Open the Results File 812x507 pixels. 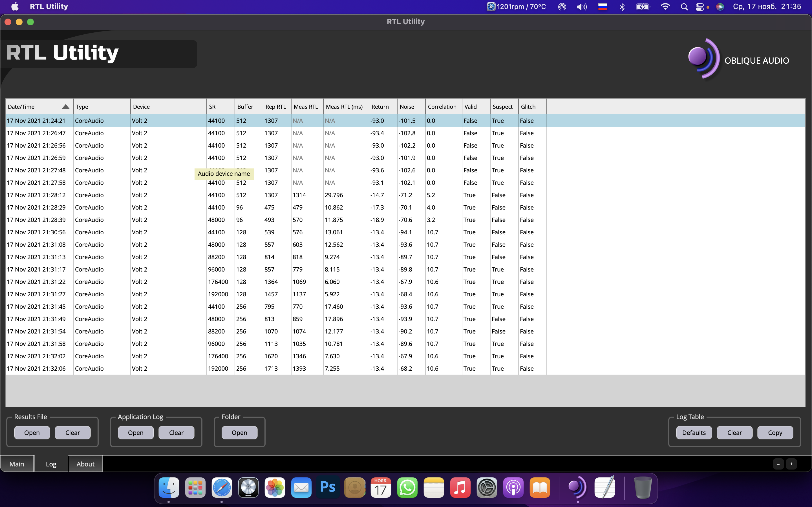pyautogui.click(x=32, y=433)
